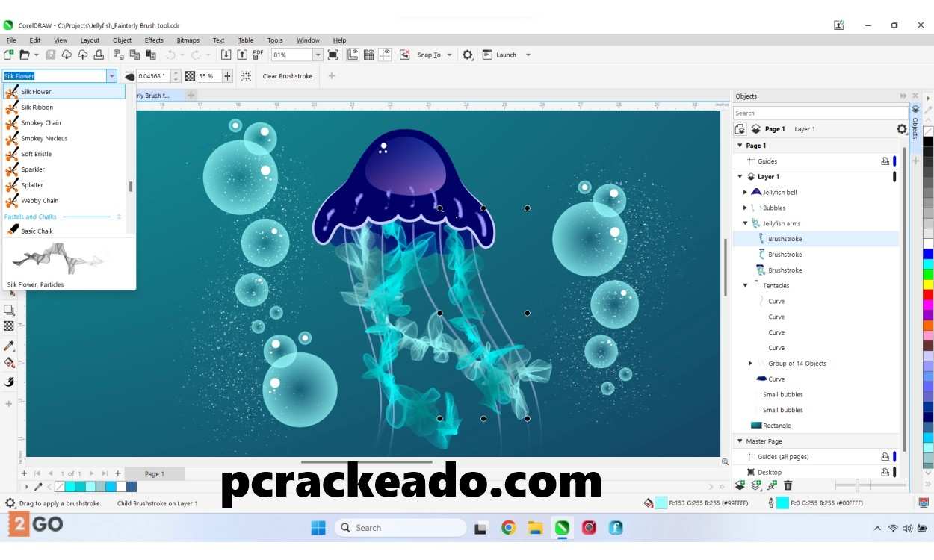This screenshot has height=560, width=934.
Task: Toggle the print lock for the Guides layer
Action: [x=885, y=161]
